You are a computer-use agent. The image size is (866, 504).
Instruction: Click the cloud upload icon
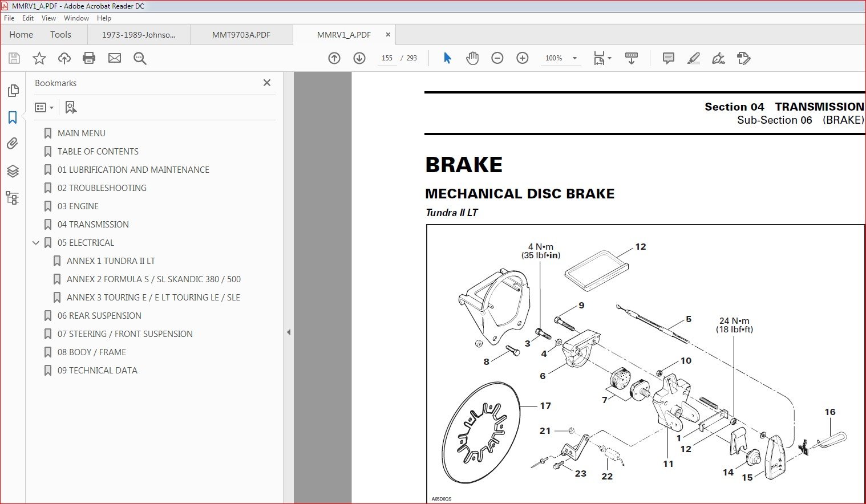[x=64, y=58]
